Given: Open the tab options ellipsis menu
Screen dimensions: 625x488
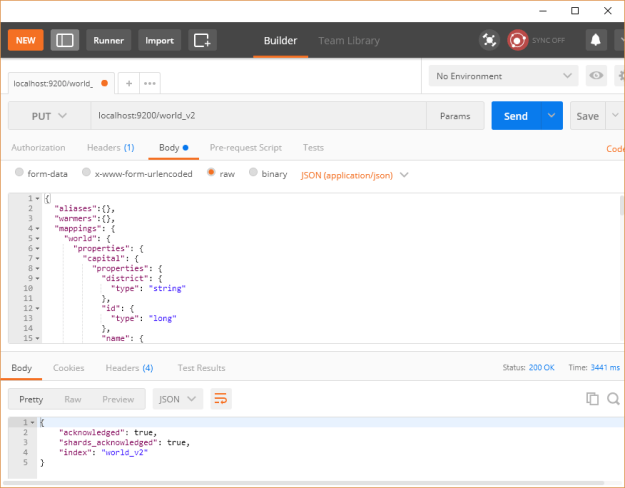Looking at the screenshot, I should click(150, 83).
